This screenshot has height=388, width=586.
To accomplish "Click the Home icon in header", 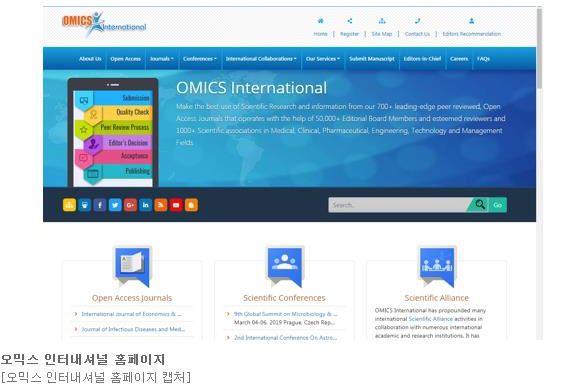I will point(320,21).
